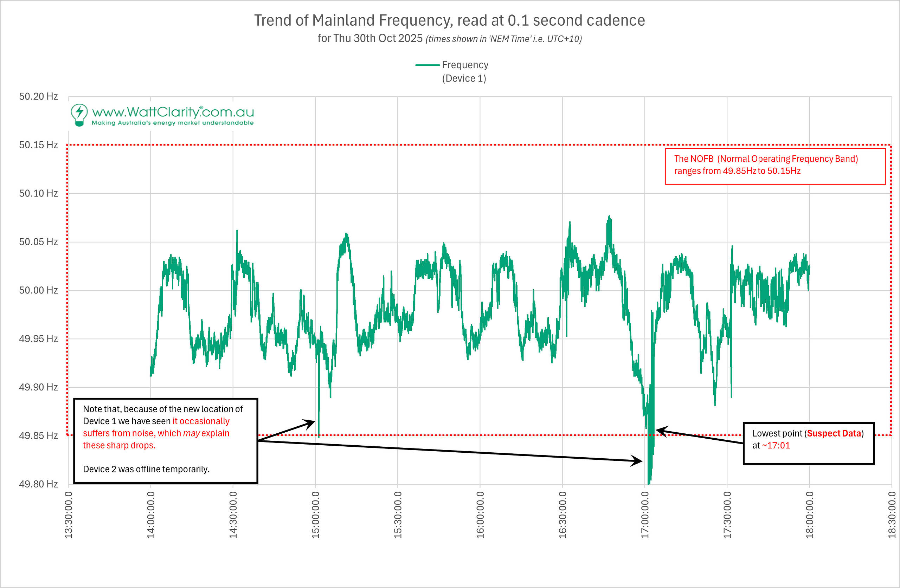Click the 50.00 Hz y-axis label
The width and height of the screenshot is (900, 588).
[38, 290]
